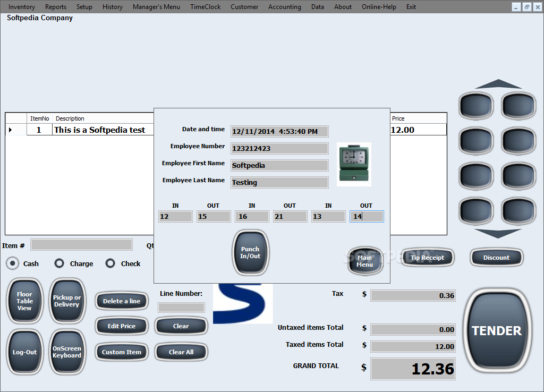Click the big TENDER button

pos(497,330)
